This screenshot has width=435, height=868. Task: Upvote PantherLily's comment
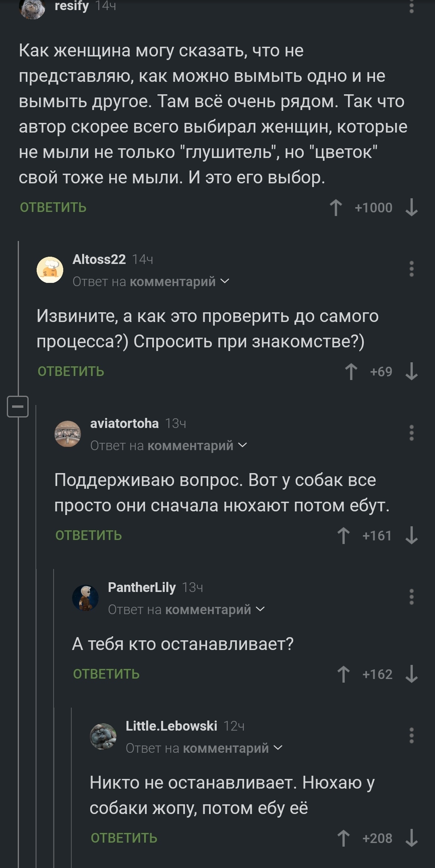[343, 674]
